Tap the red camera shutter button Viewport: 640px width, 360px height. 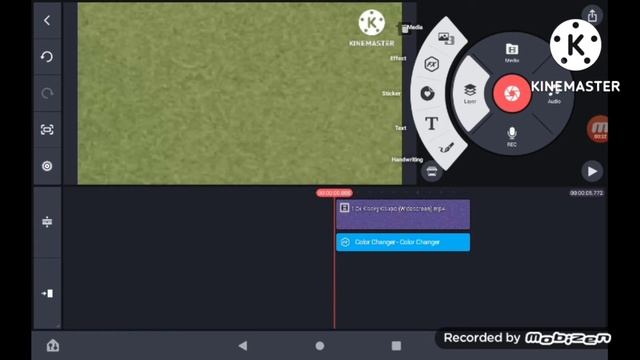pos(512,93)
